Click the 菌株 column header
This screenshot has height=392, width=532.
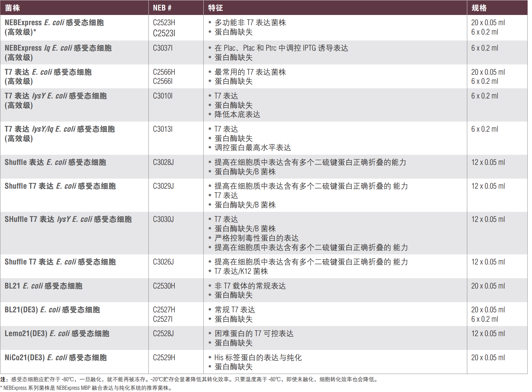[12, 8]
